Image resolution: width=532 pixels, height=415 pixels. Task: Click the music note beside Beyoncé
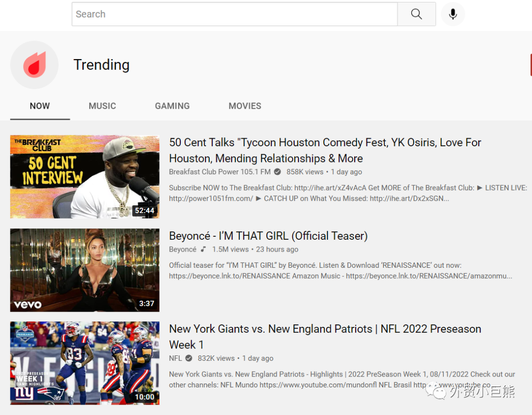[x=203, y=249]
